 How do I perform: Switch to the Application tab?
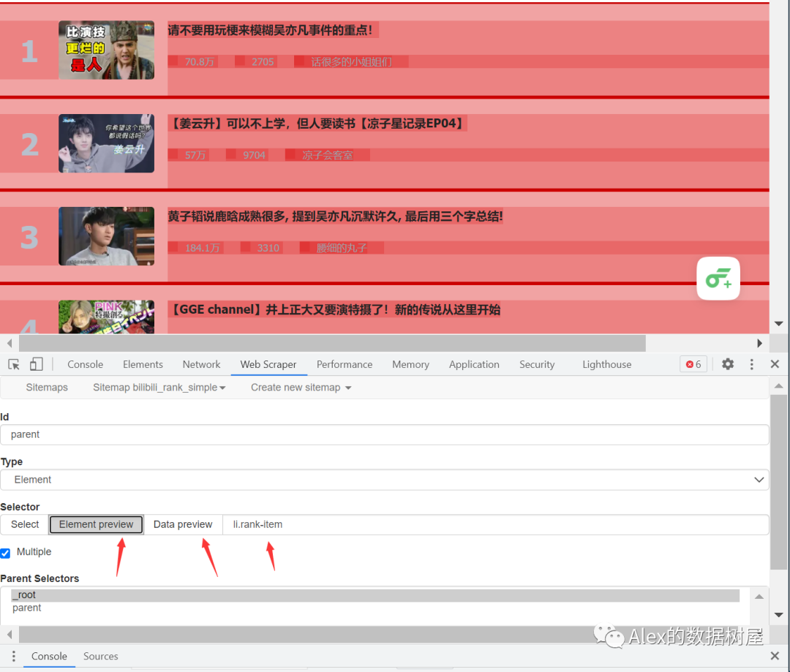[x=474, y=364]
